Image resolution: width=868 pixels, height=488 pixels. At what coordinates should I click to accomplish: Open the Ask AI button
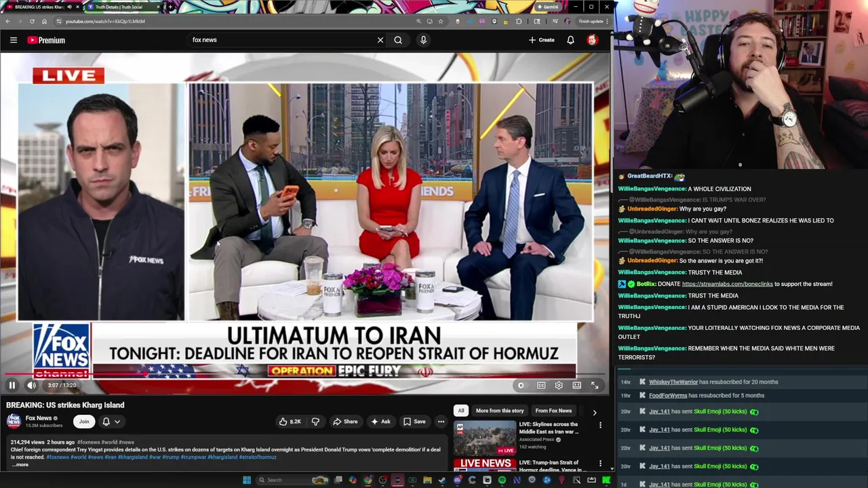380,422
